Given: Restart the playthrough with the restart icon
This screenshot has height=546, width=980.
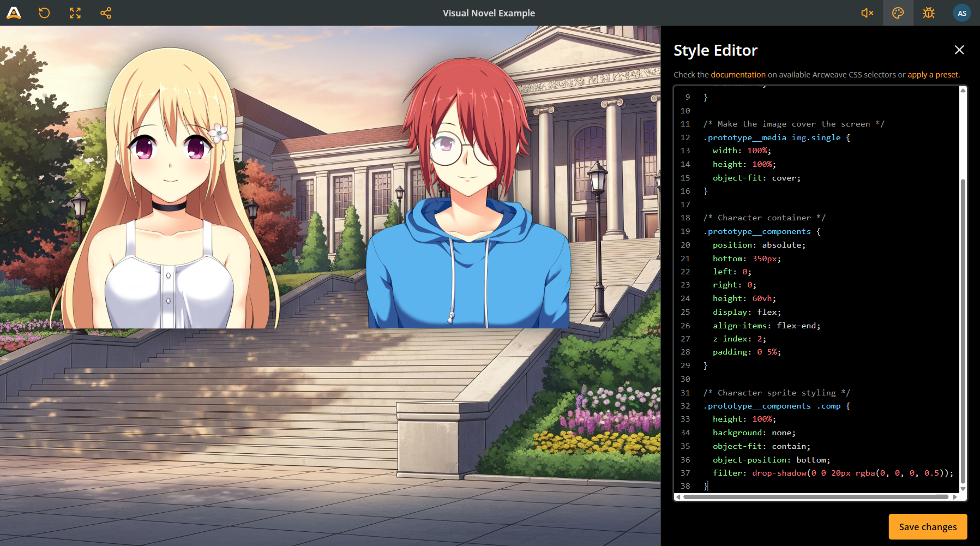Looking at the screenshot, I should 44,13.
